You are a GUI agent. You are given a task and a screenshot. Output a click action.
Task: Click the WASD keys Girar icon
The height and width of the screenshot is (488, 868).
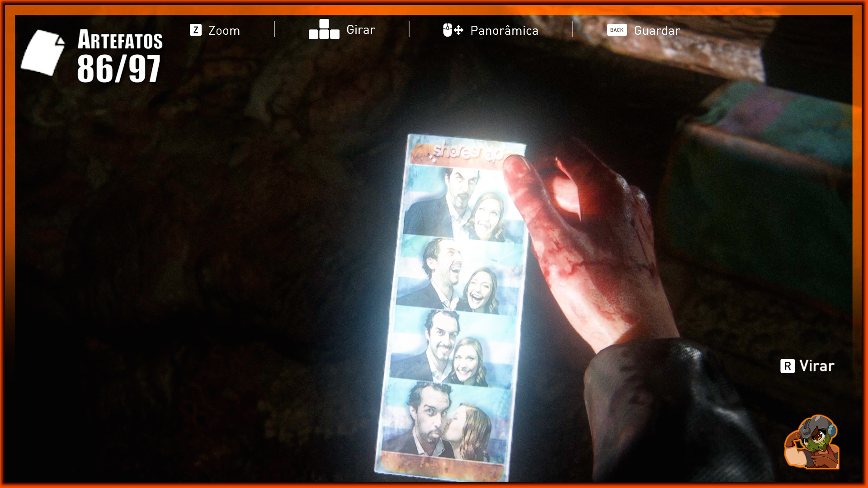click(324, 29)
